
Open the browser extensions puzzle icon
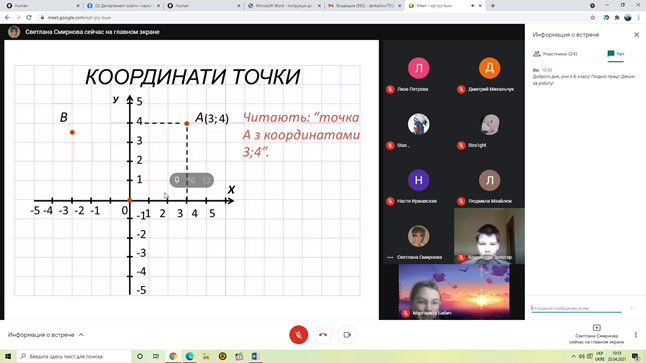pyautogui.click(x=617, y=17)
